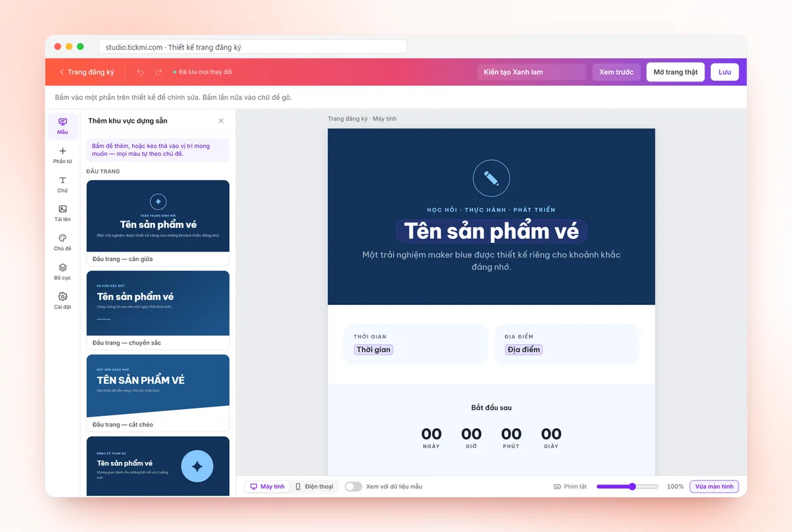Open the Chữ text tool
This screenshot has width=792, height=532.
click(x=63, y=184)
